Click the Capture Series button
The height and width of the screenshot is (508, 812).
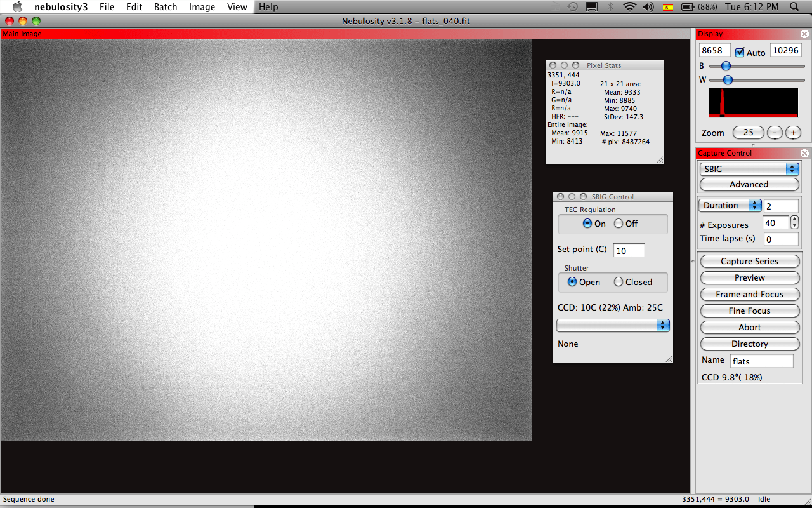pyautogui.click(x=749, y=261)
